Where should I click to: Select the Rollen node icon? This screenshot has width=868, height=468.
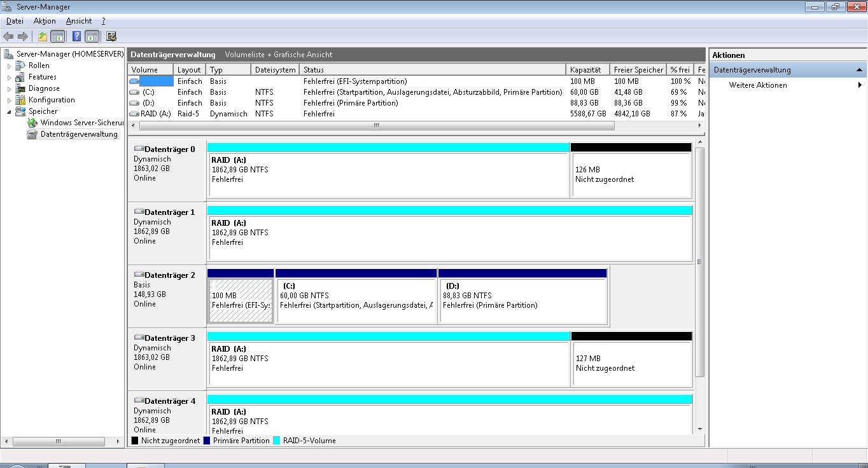tap(21, 65)
